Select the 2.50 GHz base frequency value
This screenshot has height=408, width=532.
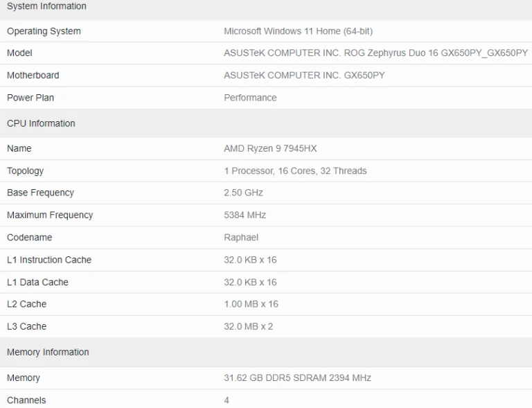pyautogui.click(x=243, y=193)
